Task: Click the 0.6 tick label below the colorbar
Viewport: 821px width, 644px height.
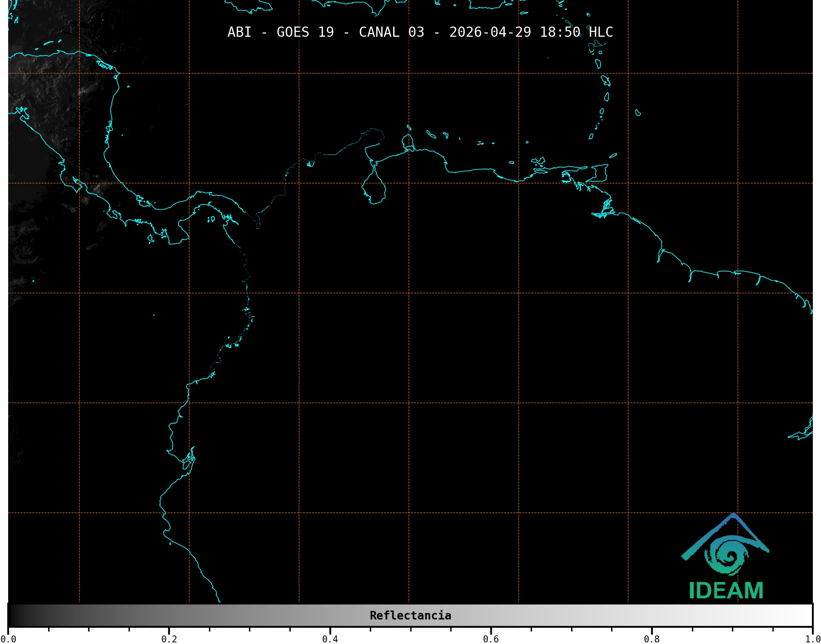Action: pos(491,639)
